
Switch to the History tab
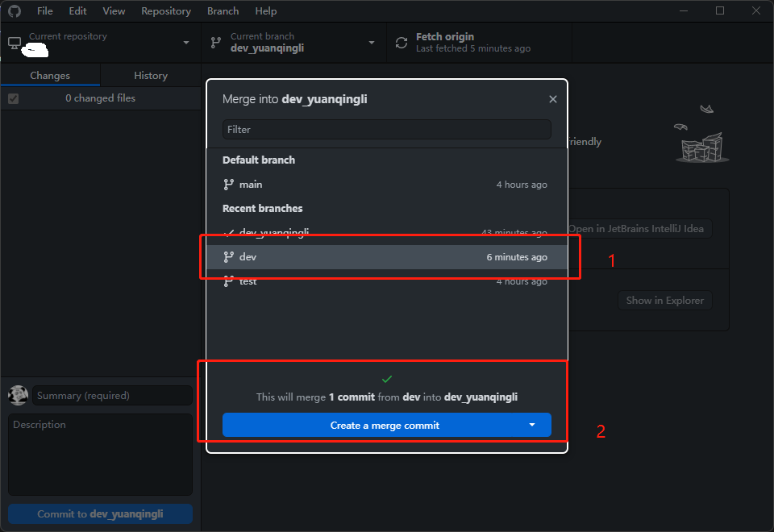click(x=151, y=76)
